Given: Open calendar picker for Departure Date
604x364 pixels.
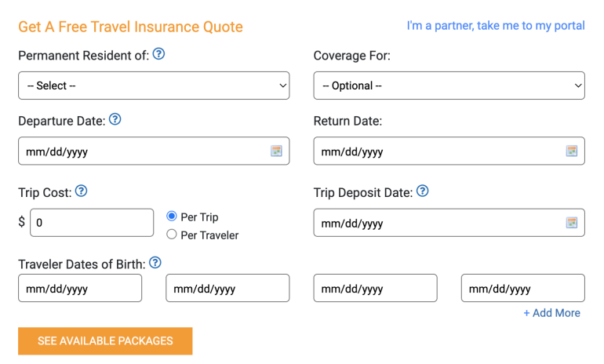Looking at the screenshot, I should pyautogui.click(x=276, y=151).
